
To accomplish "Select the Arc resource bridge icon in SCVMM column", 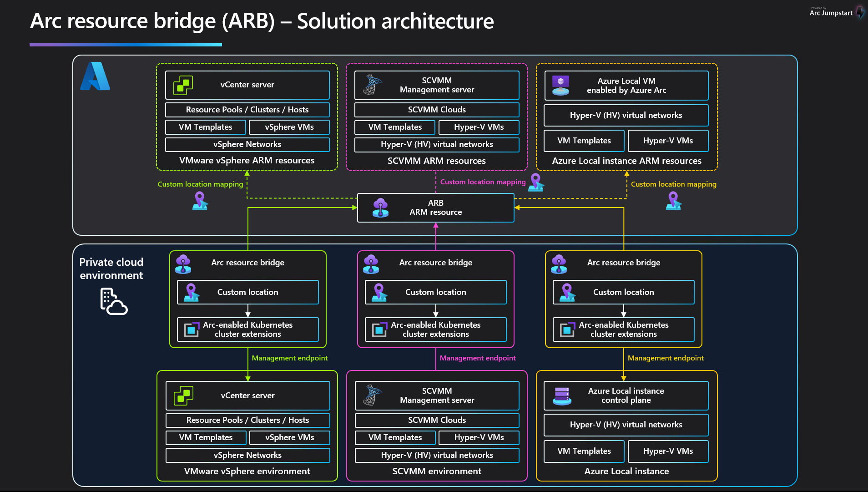I will (371, 263).
